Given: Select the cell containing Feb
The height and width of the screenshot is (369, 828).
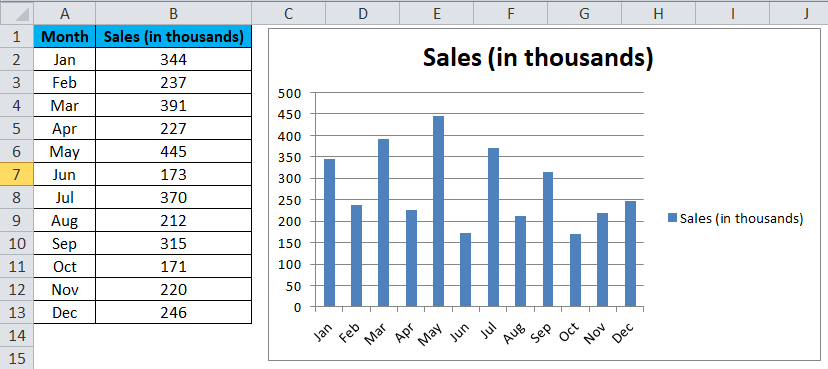Looking at the screenshot, I should 65,82.
